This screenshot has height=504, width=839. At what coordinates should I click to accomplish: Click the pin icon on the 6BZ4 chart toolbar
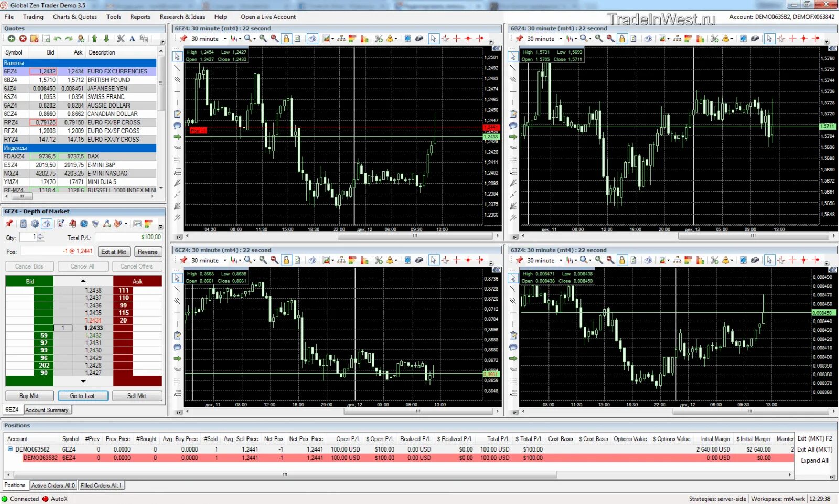point(520,39)
